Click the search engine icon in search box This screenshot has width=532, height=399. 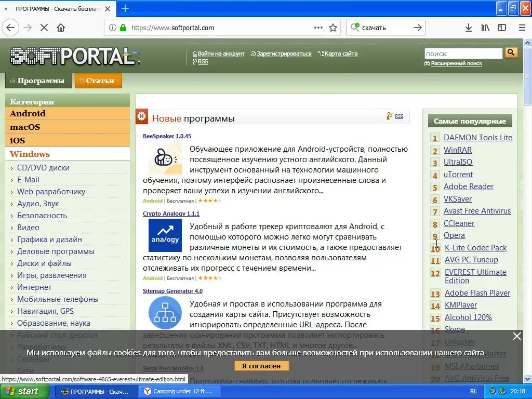pyautogui.click(x=355, y=27)
